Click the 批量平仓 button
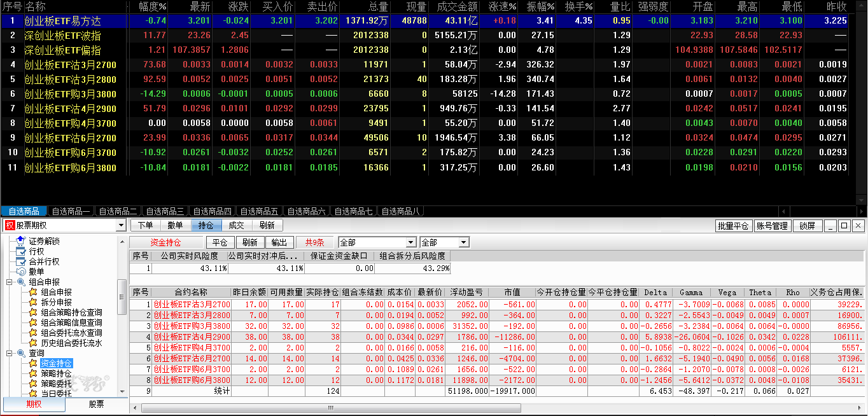The height and width of the screenshot is (416, 868). coord(733,226)
